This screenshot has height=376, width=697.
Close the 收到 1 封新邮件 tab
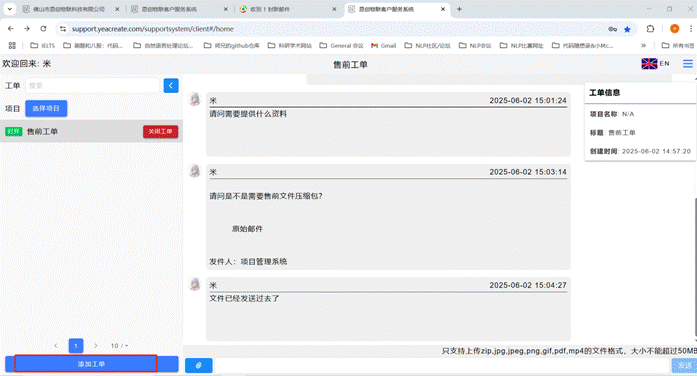point(334,9)
